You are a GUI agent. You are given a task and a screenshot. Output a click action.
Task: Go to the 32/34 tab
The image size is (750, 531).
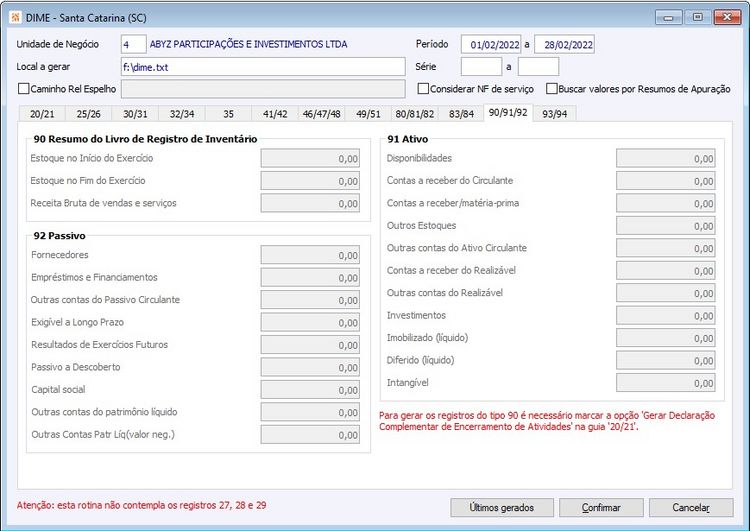[182, 114]
